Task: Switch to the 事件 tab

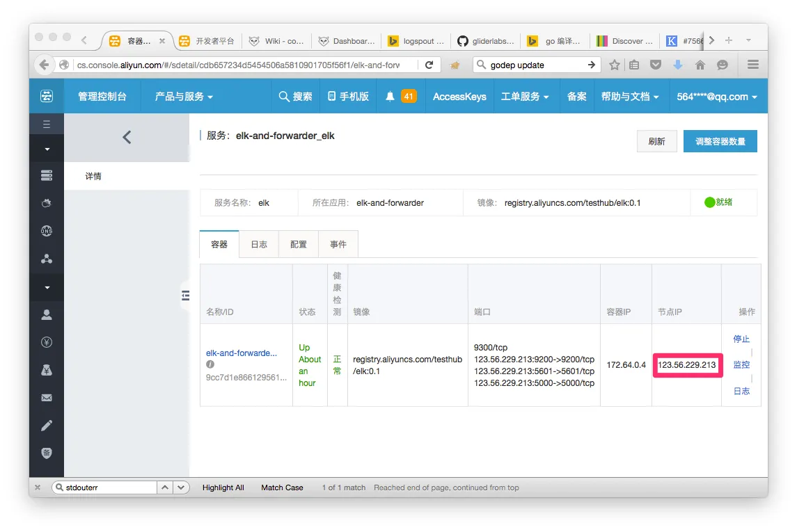Action: click(338, 244)
